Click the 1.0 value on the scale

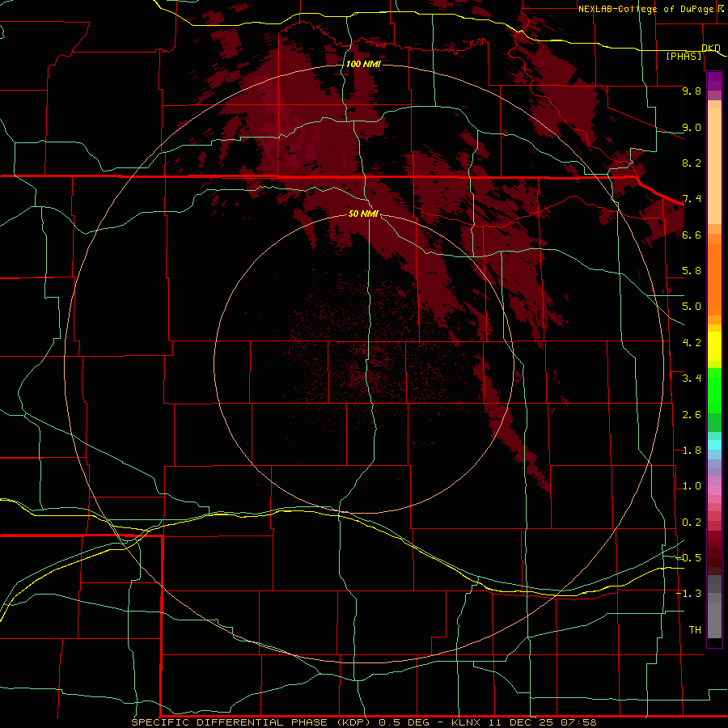(692, 486)
